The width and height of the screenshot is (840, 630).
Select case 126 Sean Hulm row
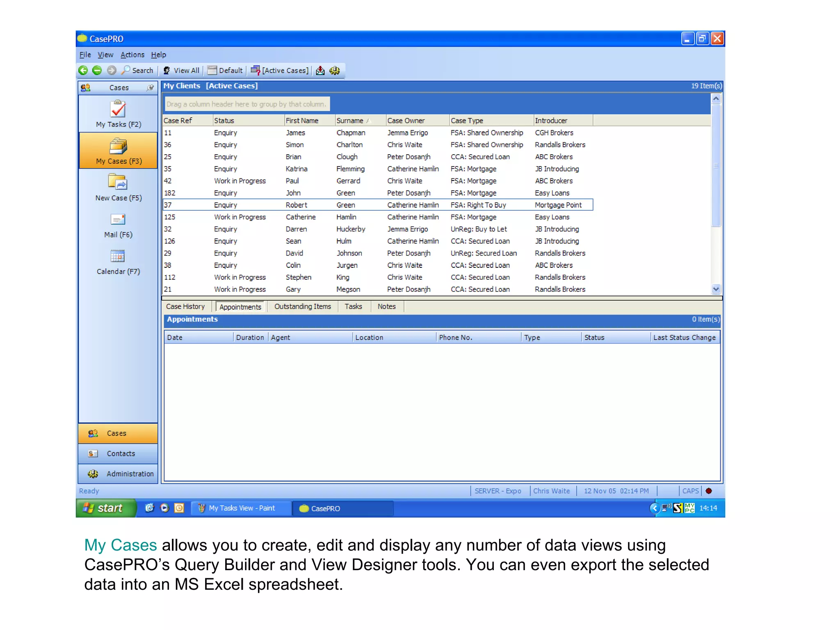pos(377,241)
